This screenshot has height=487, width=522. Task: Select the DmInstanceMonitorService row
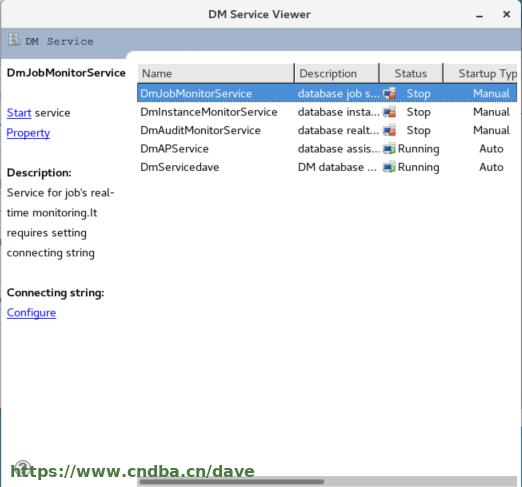click(x=327, y=112)
